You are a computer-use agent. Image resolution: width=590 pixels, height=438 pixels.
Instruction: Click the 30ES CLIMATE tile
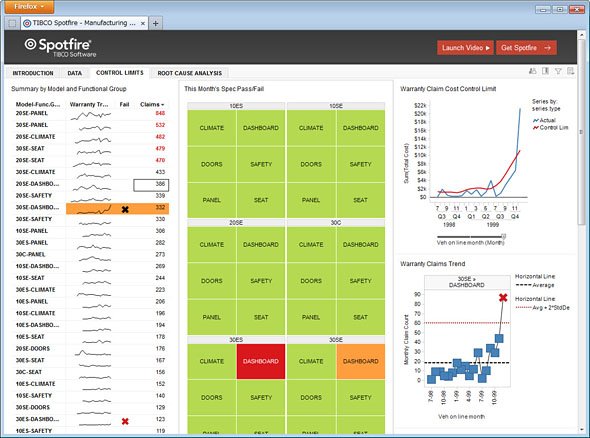click(x=212, y=361)
